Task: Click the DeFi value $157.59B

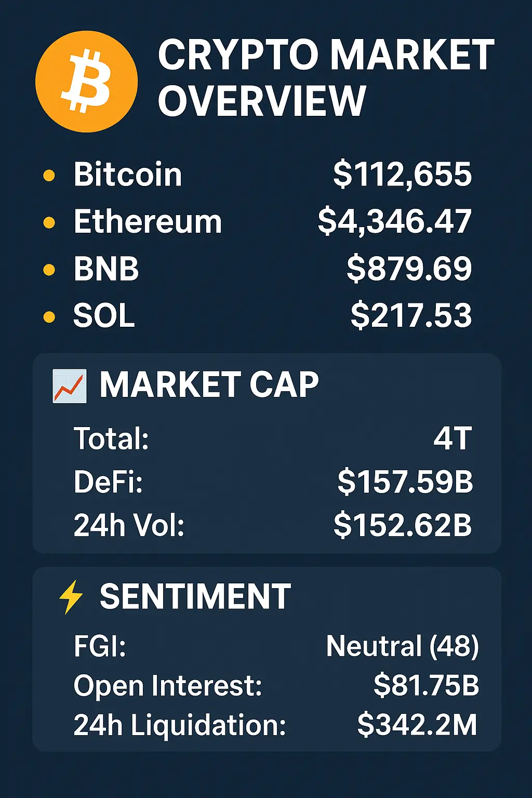Action: point(405,482)
